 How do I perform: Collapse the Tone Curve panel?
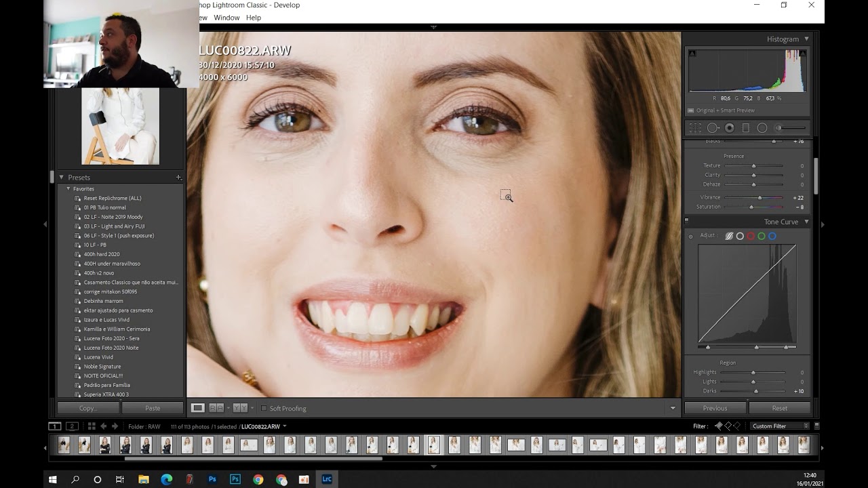pos(806,222)
